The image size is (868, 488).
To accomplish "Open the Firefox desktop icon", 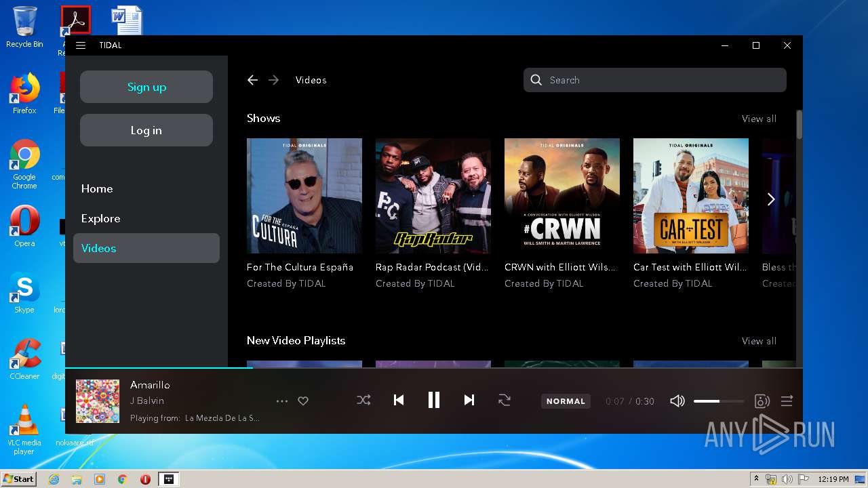I will [24, 94].
